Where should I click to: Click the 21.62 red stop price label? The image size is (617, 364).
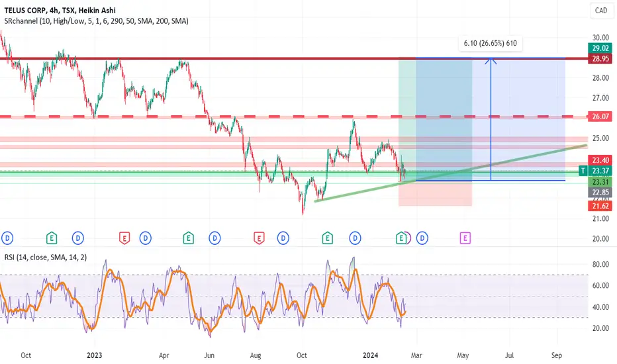pyautogui.click(x=600, y=206)
